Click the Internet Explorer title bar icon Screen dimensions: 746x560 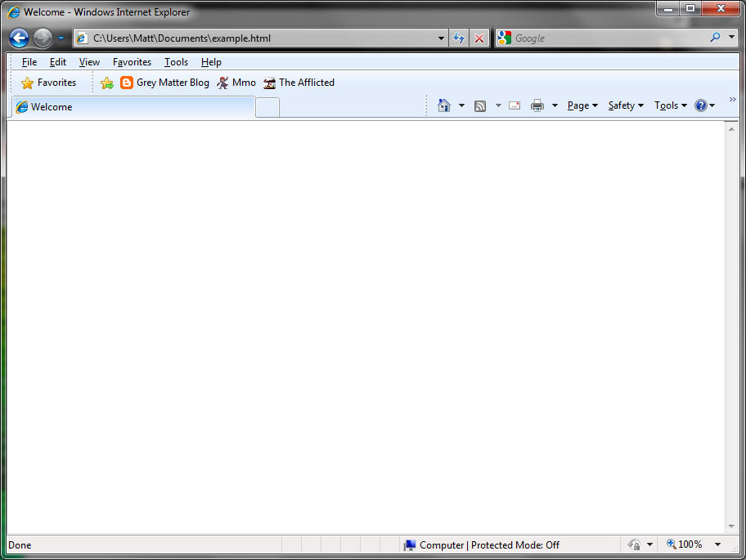click(14, 12)
